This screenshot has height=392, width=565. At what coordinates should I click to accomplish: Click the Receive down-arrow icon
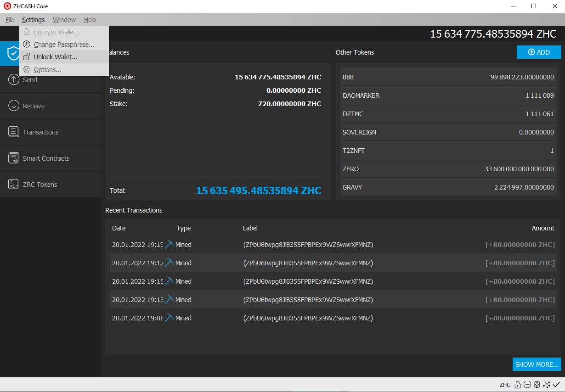pyautogui.click(x=14, y=106)
